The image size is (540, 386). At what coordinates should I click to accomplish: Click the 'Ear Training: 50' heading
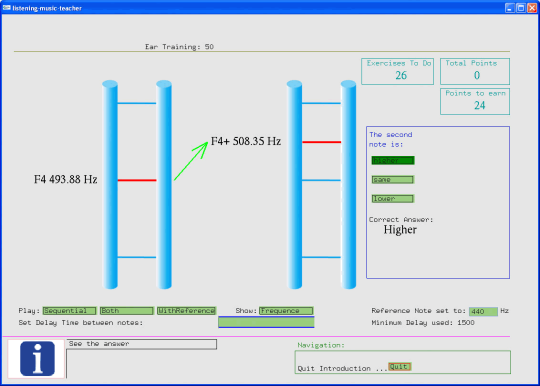179,46
